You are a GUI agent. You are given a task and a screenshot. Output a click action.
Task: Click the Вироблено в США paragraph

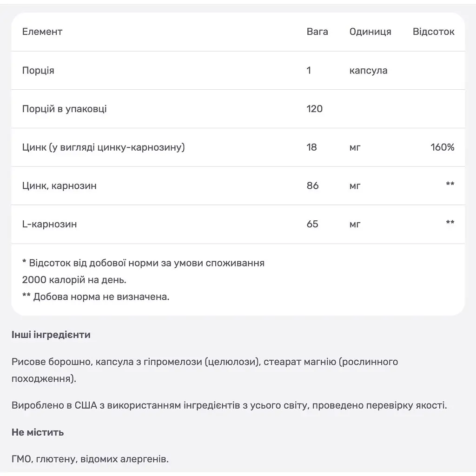[229, 405]
